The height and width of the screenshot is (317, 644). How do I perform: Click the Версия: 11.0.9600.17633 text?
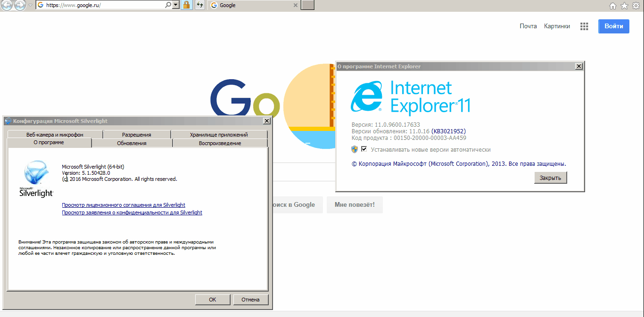(x=385, y=124)
